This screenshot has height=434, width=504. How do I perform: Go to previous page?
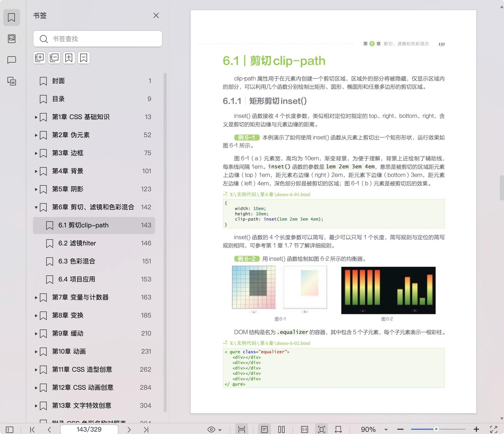click(49, 429)
